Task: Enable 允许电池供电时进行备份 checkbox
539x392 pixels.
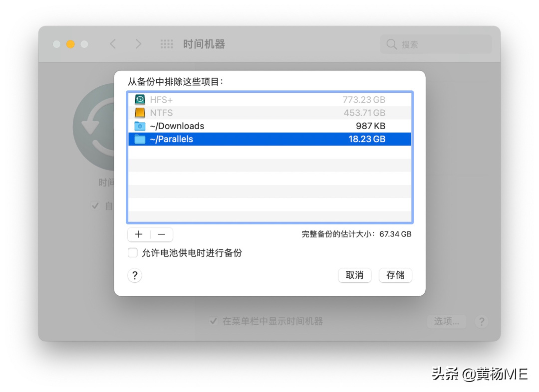Action: [x=133, y=253]
